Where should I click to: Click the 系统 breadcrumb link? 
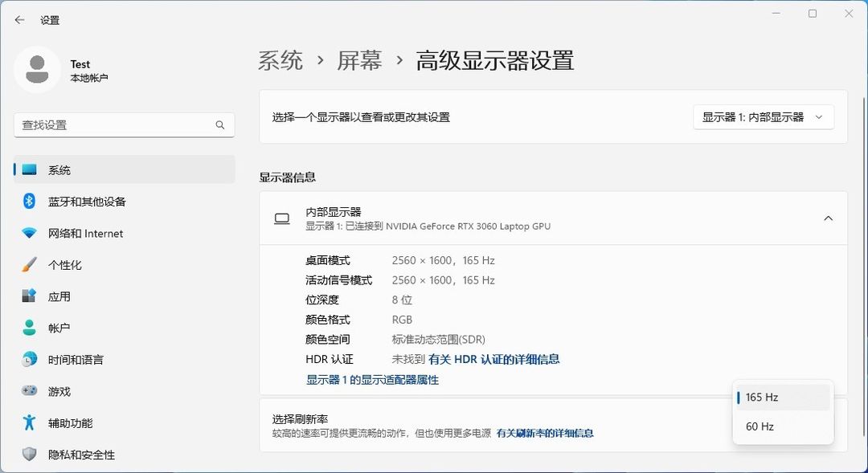(x=280, y=60)
